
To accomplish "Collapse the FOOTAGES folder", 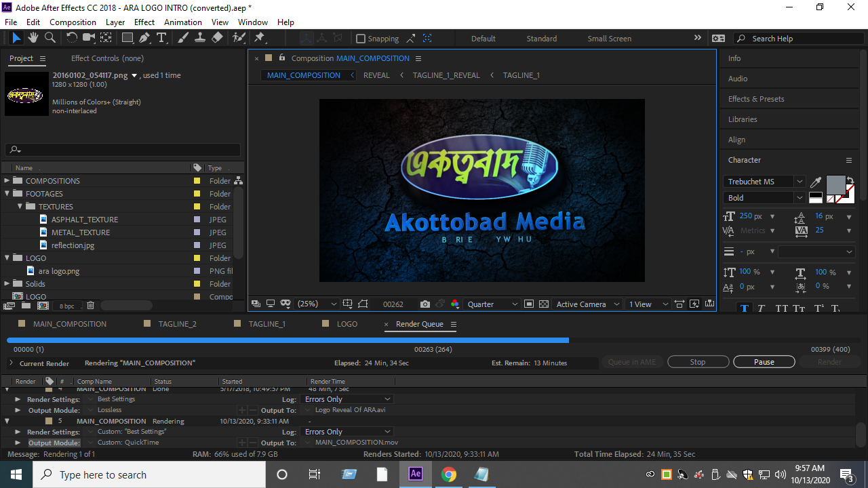I will 7,194.
